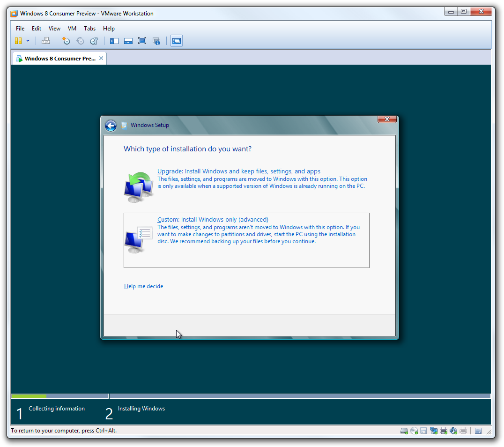Click the greyed-out printer status icon

click(463, 431)
